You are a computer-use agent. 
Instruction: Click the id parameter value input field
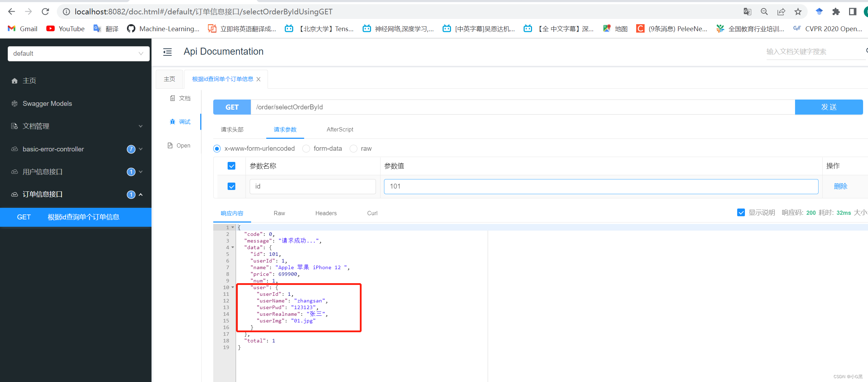pyautogui.click(x=601, y=186)
